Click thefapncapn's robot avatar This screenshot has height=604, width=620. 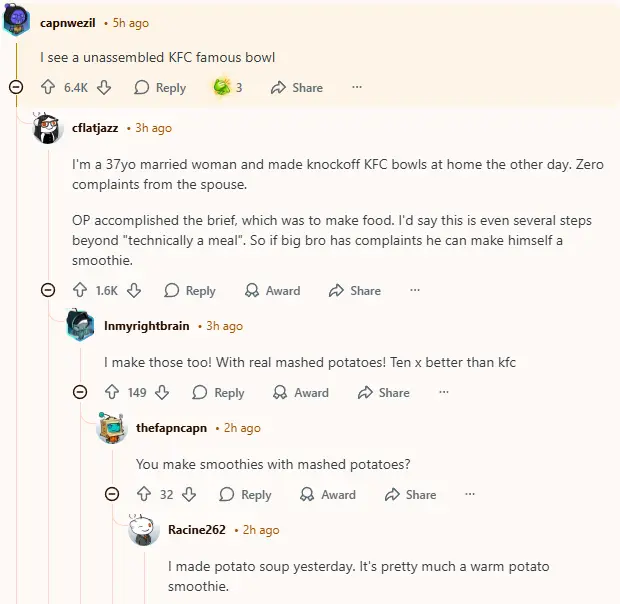(x=112, y=429)
